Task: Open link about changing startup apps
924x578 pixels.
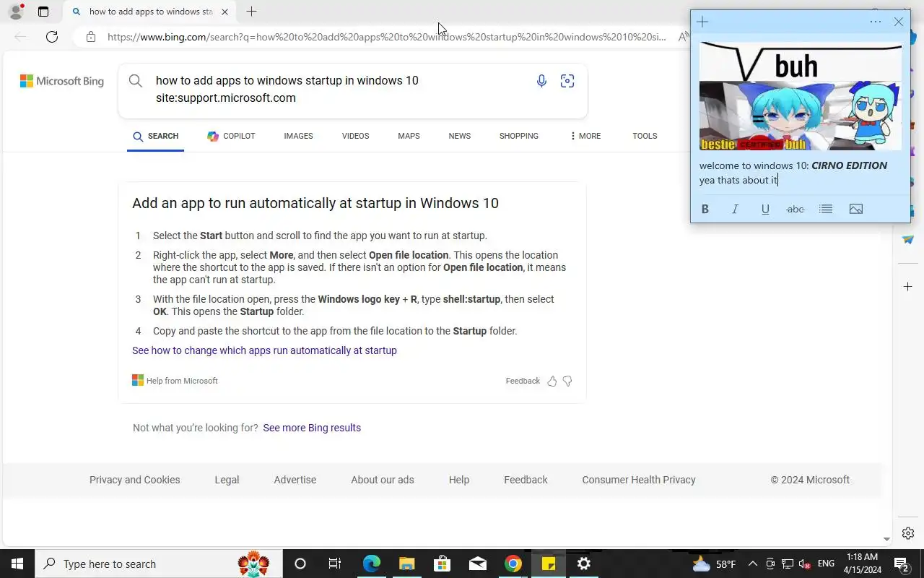Action: pos(264,350)
